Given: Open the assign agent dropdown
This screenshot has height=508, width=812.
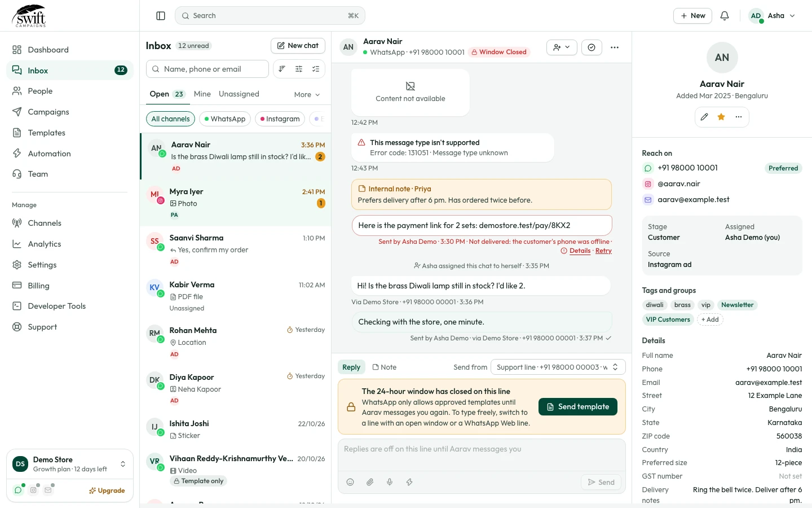Looking at the screenshot, I should click(562, 47).
